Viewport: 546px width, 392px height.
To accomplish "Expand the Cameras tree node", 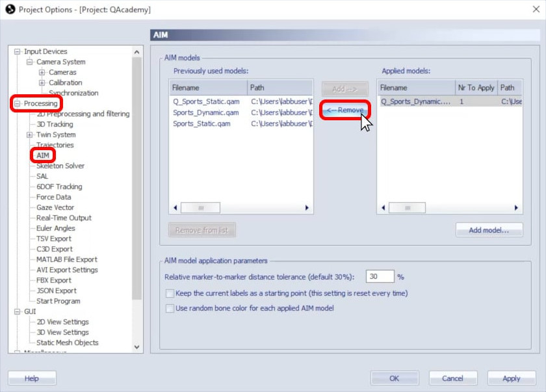I will pos(42,72).
